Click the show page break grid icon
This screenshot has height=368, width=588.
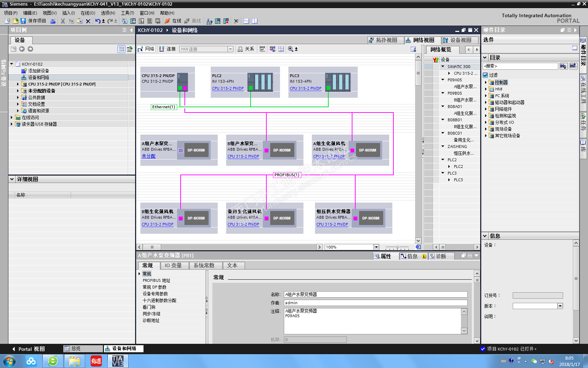pos(281,49)
